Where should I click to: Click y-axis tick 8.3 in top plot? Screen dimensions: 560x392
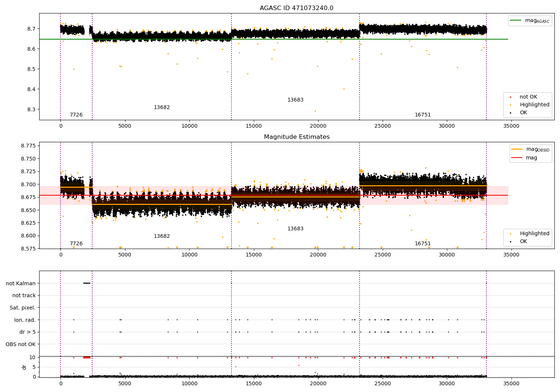31,109
